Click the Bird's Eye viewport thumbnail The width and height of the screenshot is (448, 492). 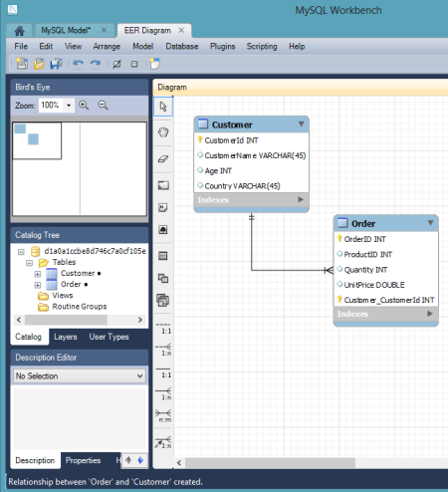point(37,140)
